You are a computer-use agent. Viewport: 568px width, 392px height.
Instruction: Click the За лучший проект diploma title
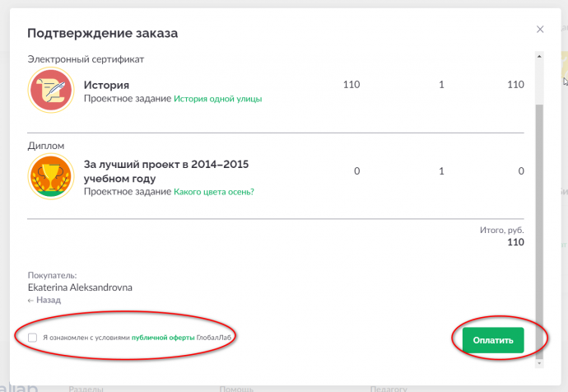pyautogui.click(x=166, y=171)
